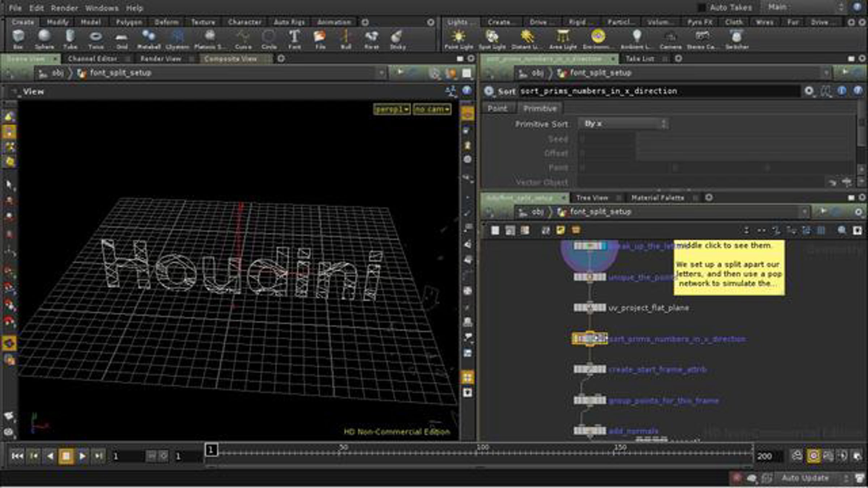The width and height of the screenshot is (868, 488).
Task: Pick the Curve shelf tool
Action: (x=243, y=39)
